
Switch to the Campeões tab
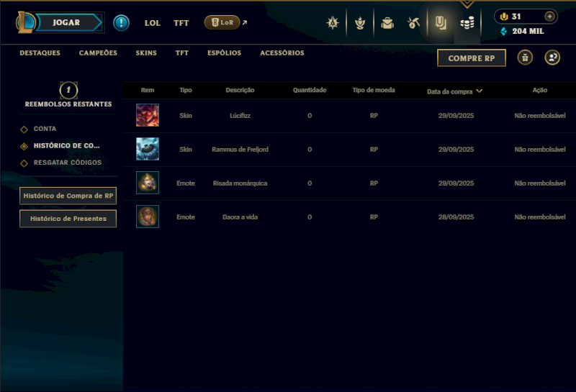click(x=98, y=53)
